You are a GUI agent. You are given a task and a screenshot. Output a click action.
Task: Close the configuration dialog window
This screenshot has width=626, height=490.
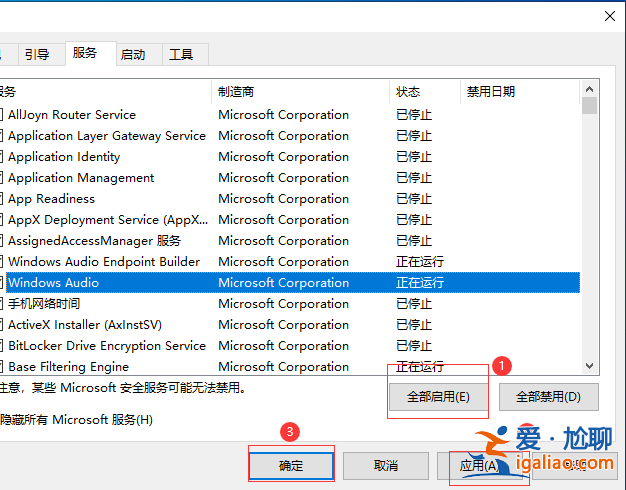click(610, 16)
